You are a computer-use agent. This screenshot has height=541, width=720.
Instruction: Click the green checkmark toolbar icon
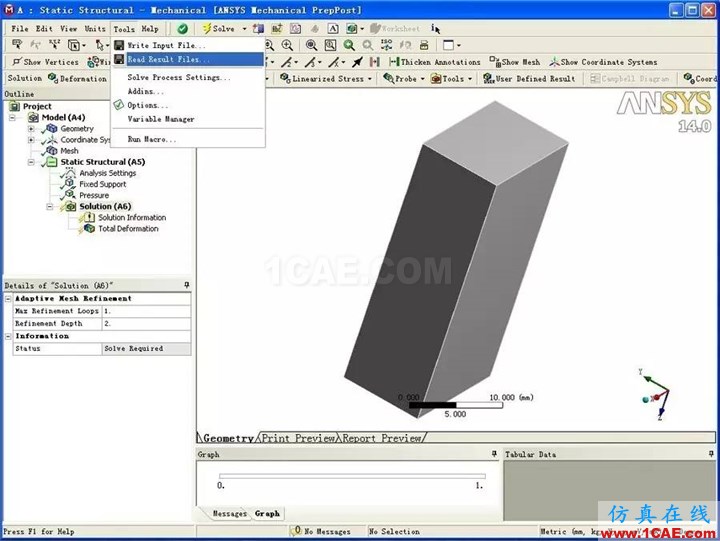182,29
